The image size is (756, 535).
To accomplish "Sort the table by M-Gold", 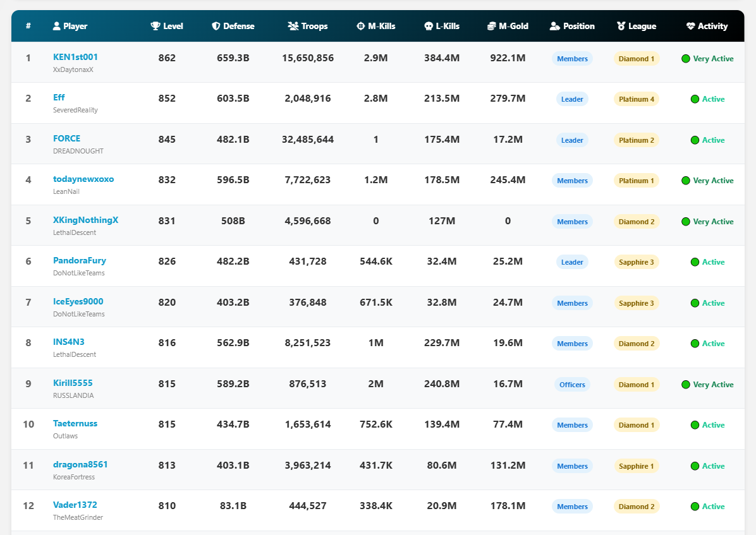I will (508, 26).
